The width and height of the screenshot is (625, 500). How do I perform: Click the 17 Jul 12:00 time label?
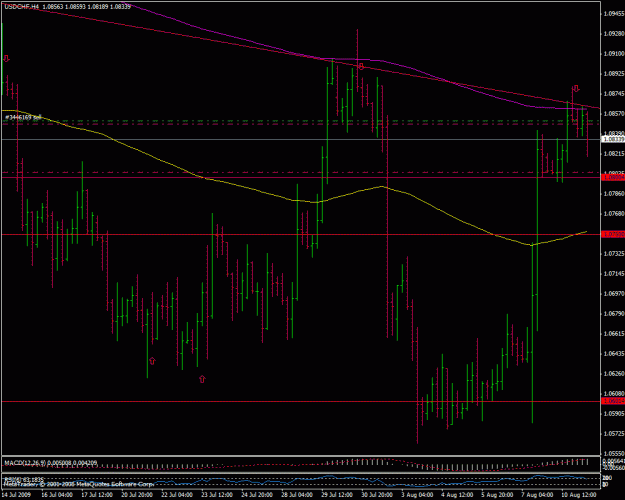pyautogui.click(x=97, y=495)
